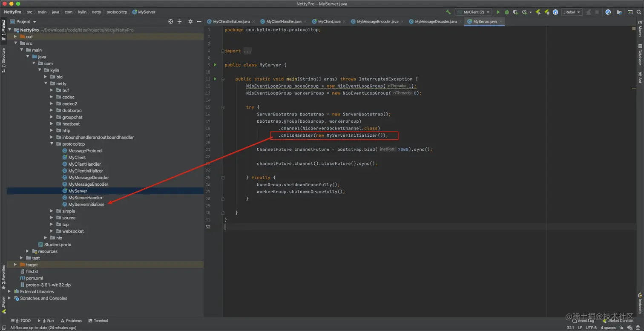This screenshot has width=644, height=331.
Task: Click the LF line separator in status bar
Action: [580, 328]
